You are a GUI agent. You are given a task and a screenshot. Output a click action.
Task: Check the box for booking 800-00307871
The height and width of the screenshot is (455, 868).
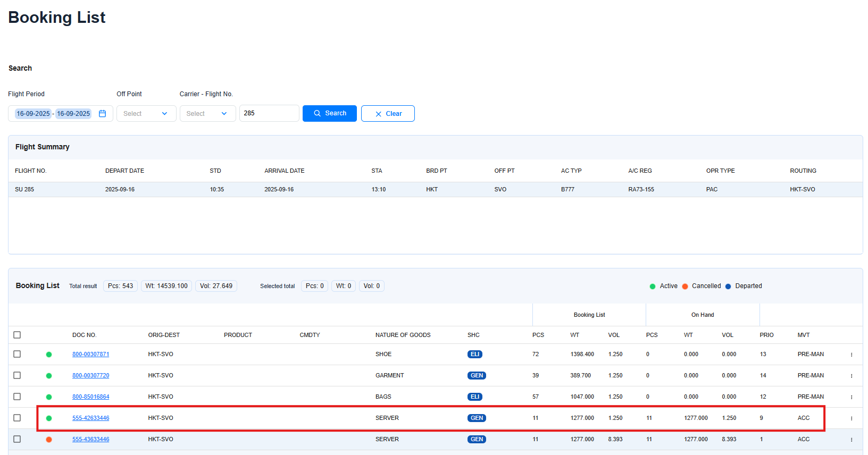tap(17, 354)
